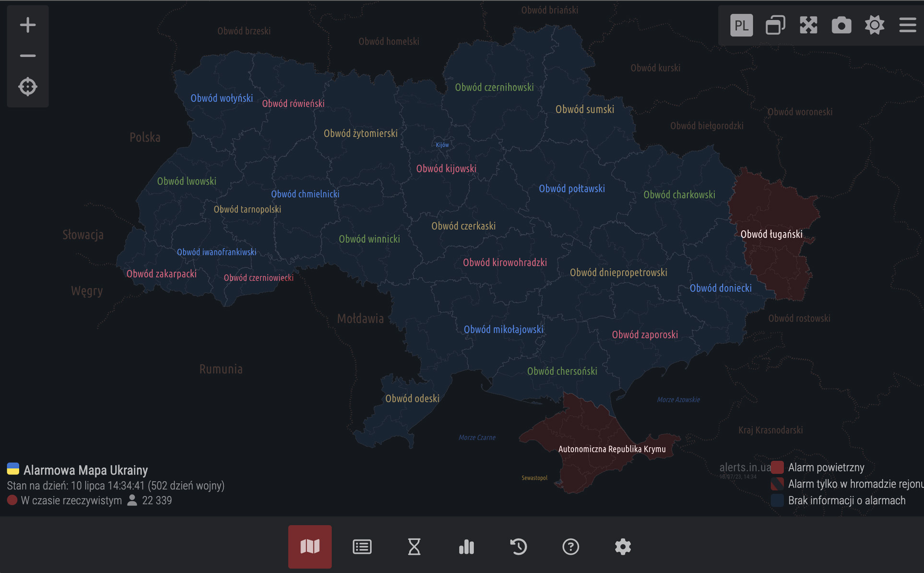The height and width of the screenshot is (573, 924).
Task: Click Autonomiczna Republika Krymu label
Action: (x=612, y=449)
